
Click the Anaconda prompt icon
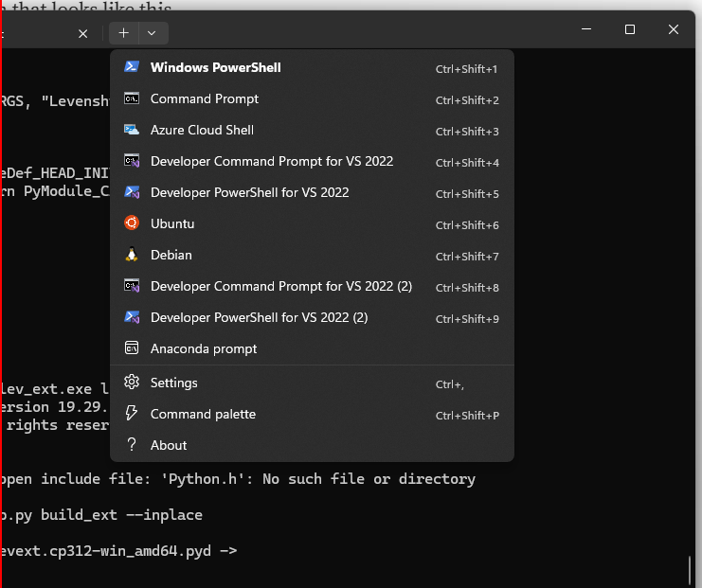click(x=132, y=347)
